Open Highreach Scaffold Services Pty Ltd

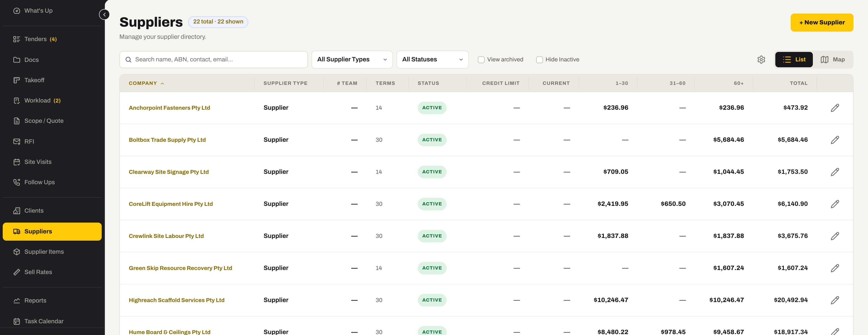click(176, 300)
